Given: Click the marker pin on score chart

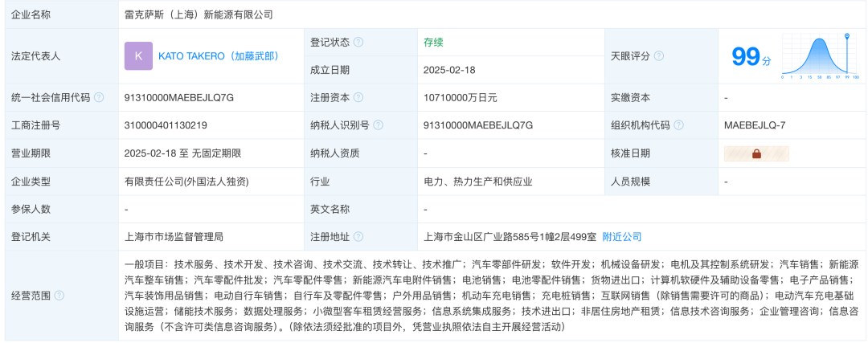Looking at the screenshot, I should click(x=846, y=36).
